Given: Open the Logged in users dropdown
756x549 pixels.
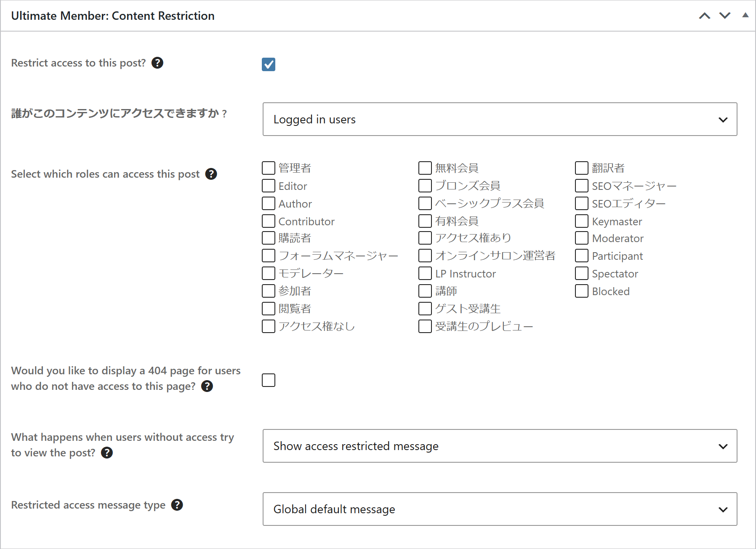Looking at the screenshot, I should pyautogui.click(x=500, y=119).
